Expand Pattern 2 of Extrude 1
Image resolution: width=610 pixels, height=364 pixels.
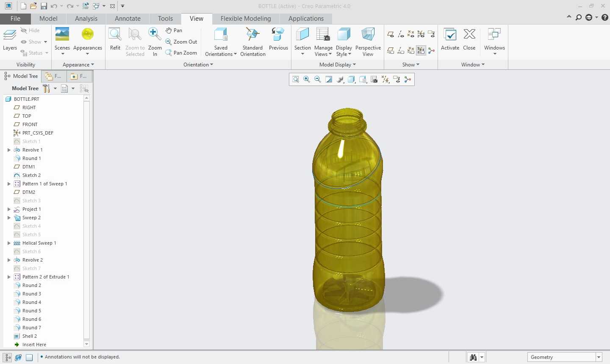[9, 277]
